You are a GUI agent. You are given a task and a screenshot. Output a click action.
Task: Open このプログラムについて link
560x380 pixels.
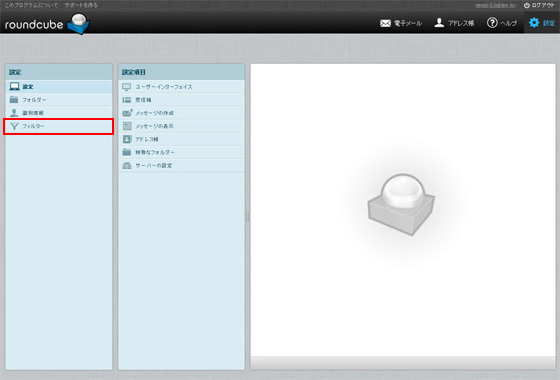coord(31,5)
